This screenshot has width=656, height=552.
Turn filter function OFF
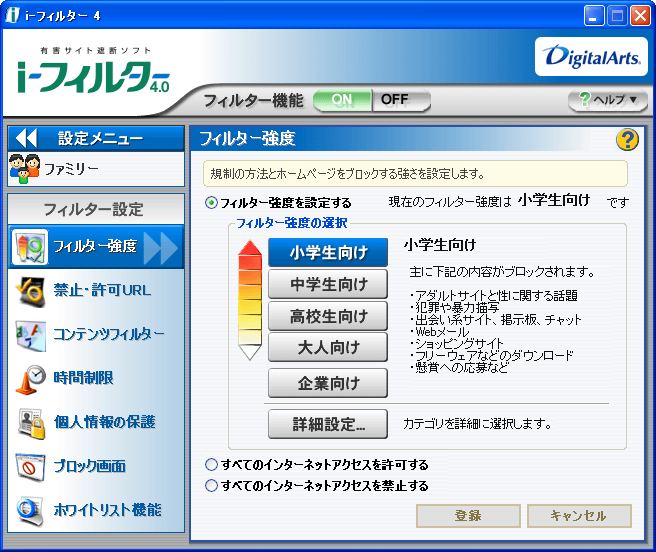(x=400, y=100)
